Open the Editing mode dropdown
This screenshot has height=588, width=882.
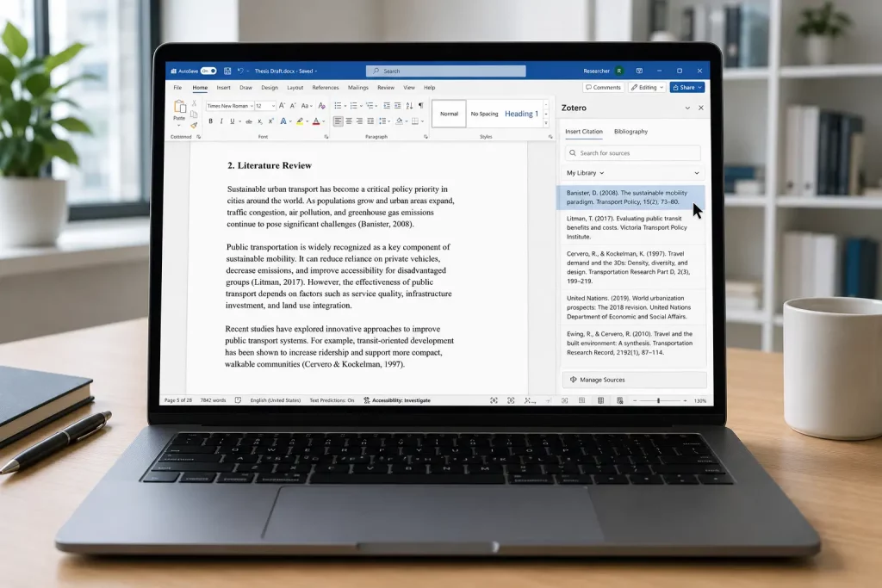pos(648,87)
